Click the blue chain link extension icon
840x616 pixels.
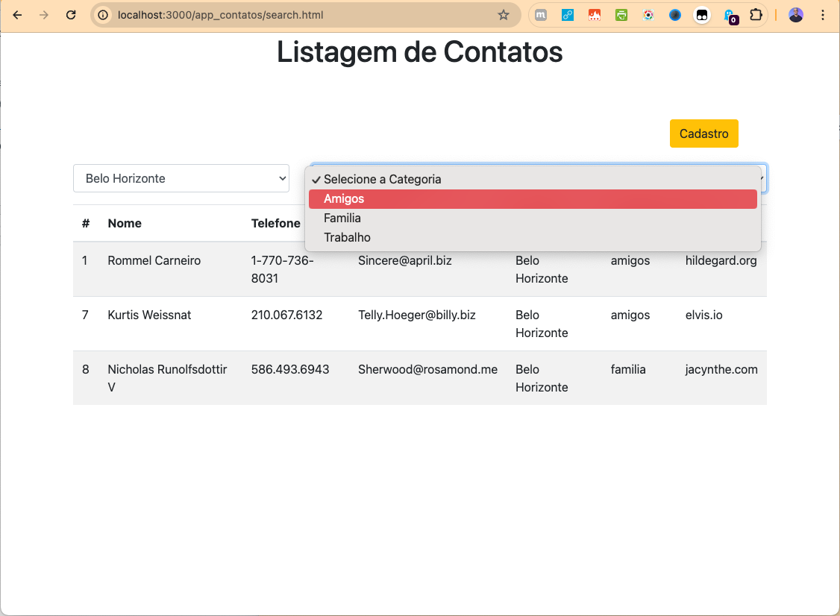[568, 15]
